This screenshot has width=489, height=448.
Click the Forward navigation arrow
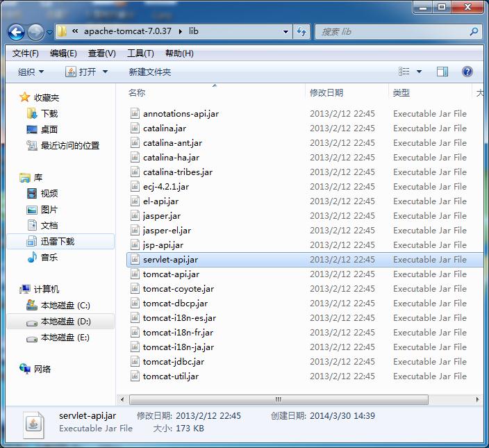point(35,32)
